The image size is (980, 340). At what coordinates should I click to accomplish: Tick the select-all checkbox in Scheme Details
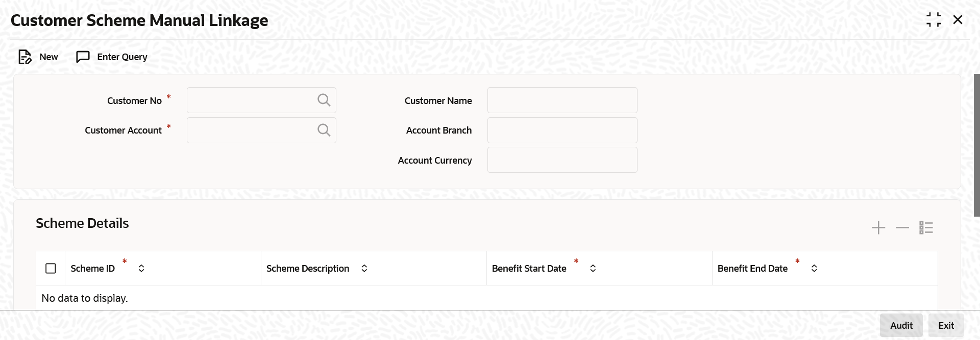tap(51, 268)
